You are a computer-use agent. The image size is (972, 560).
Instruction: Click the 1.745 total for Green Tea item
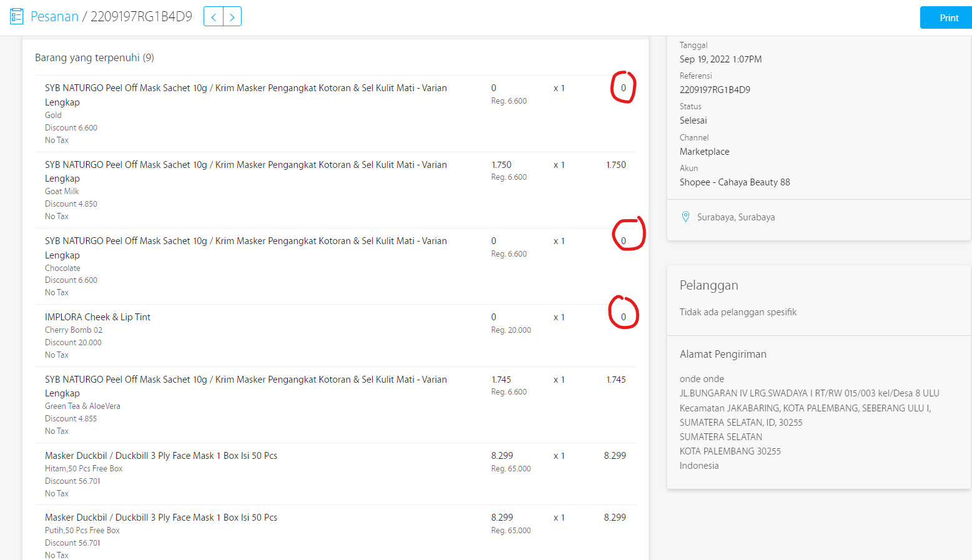616,380
